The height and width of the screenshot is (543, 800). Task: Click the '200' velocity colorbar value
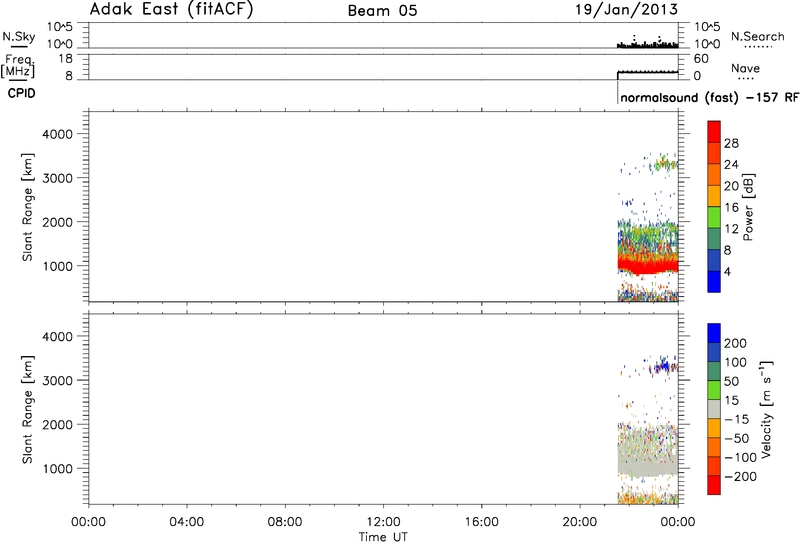click(x=735, y=343)
